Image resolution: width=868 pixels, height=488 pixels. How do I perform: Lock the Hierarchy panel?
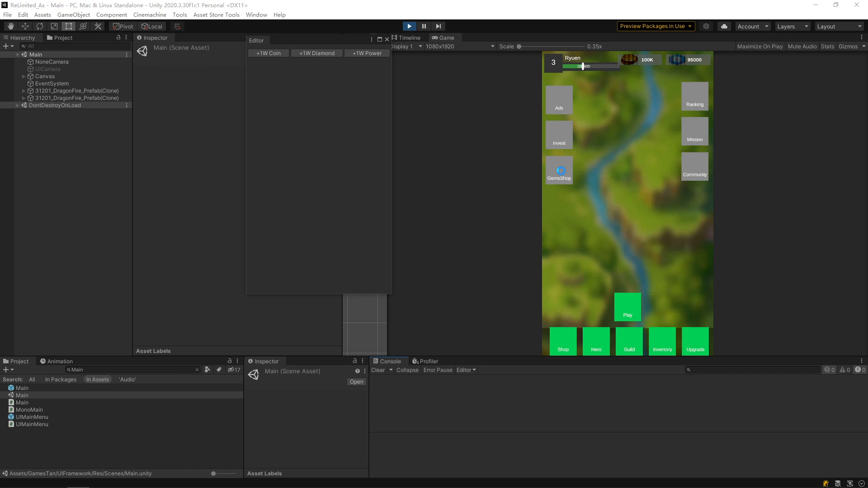[118, 38]
